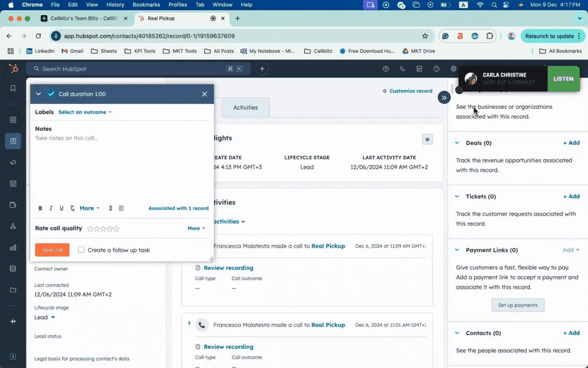This screenshot has width=588, height=368.
Task: Rate call quality one star
Action: pos(90,228)
